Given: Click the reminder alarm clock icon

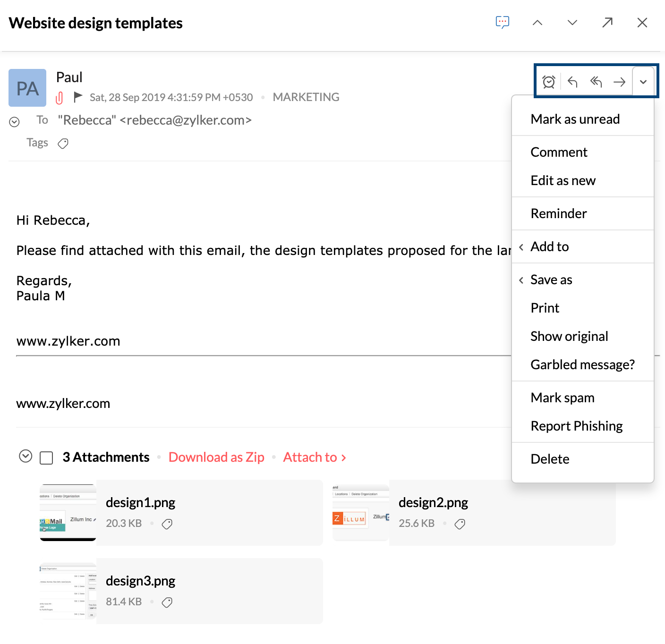Looking at the screenshot, I should point(548,82).
